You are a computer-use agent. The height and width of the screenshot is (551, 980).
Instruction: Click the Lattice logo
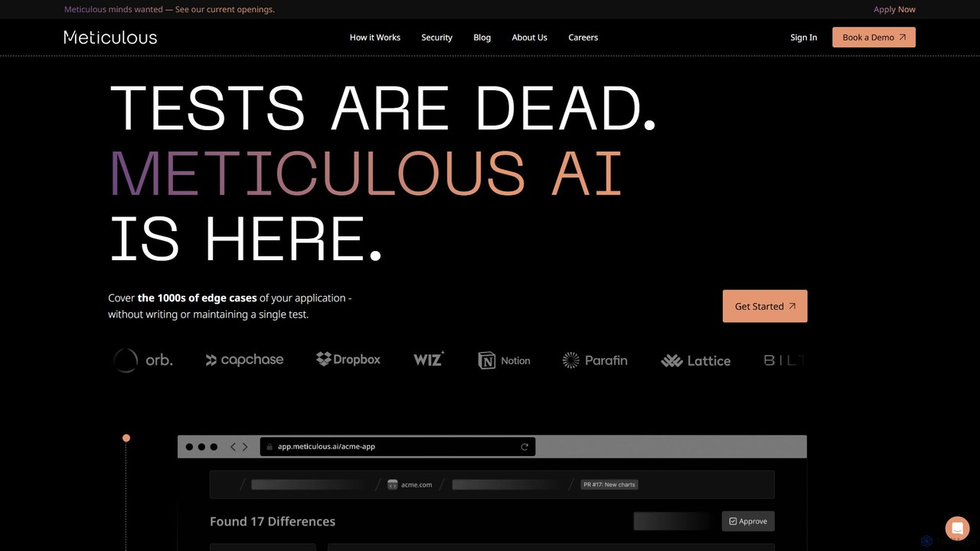click(x=696, y=360)
